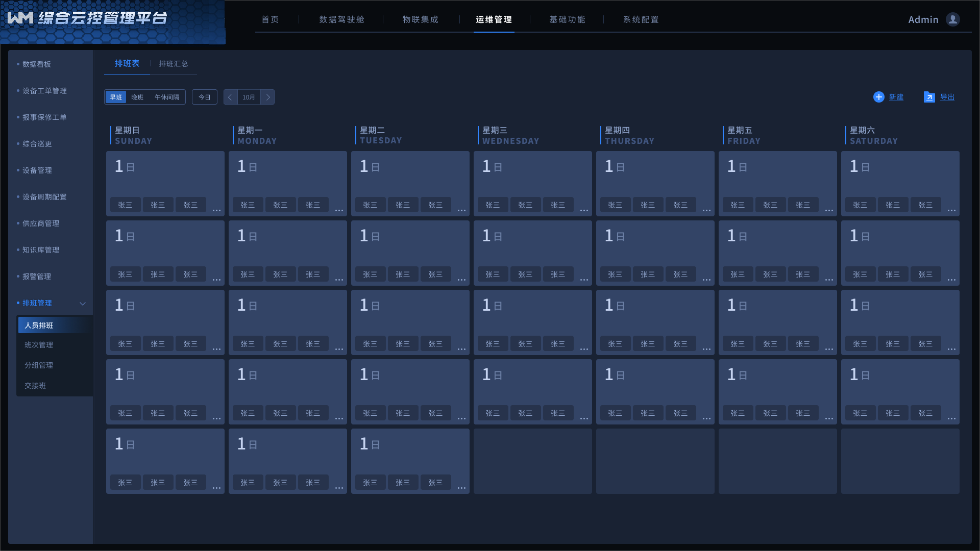Switch shift filter to 晚班
The image size is (980, 551).
(x=137, y=97)
